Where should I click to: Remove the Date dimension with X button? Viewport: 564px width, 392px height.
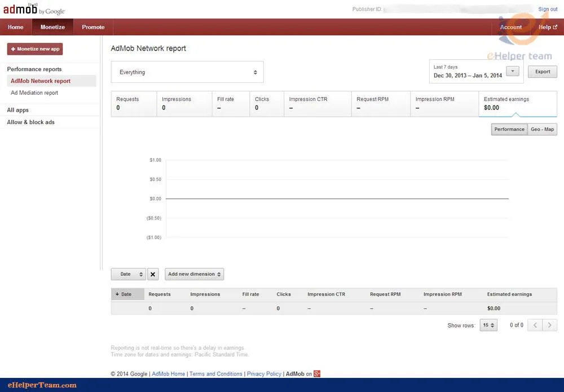(x=153, y=274)
